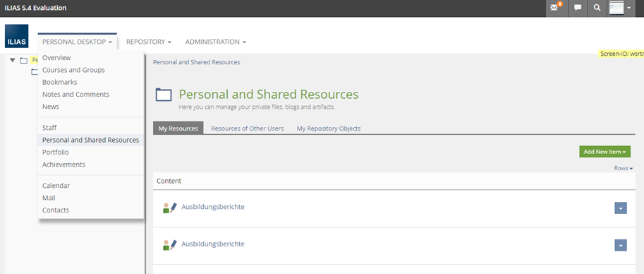Collapse the tree root node triangle
The width and height of the screenshot is (644, 274).
tap(13, 61)
